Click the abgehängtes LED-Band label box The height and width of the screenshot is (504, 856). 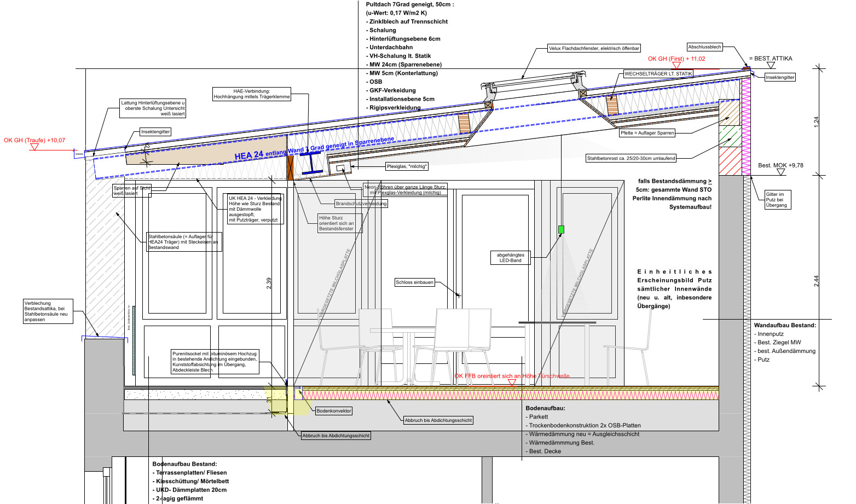[510, 258]
